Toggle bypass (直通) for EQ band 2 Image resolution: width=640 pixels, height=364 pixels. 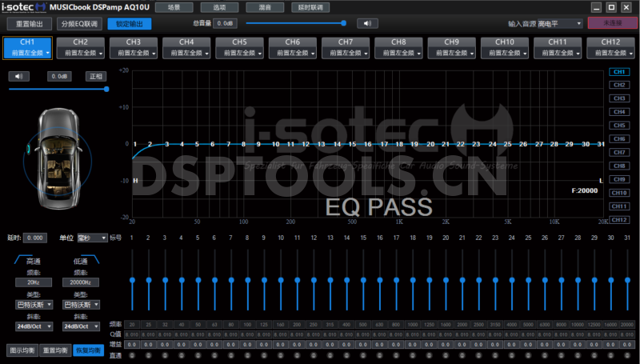(x=149, y=356)
